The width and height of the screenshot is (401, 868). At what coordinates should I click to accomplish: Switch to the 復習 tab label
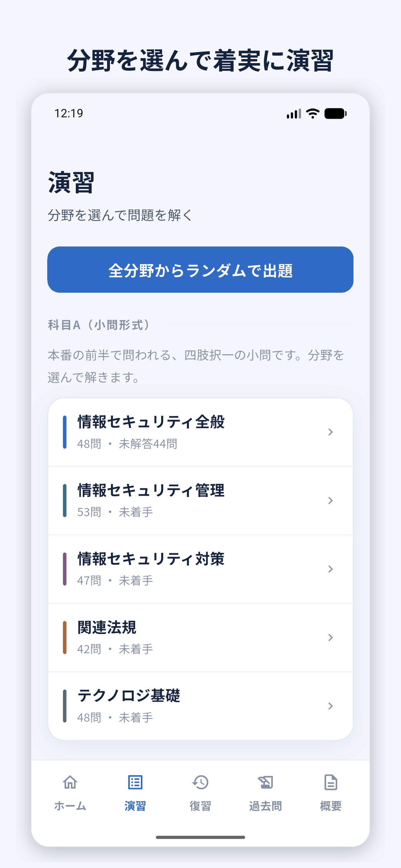click(200, 806)
